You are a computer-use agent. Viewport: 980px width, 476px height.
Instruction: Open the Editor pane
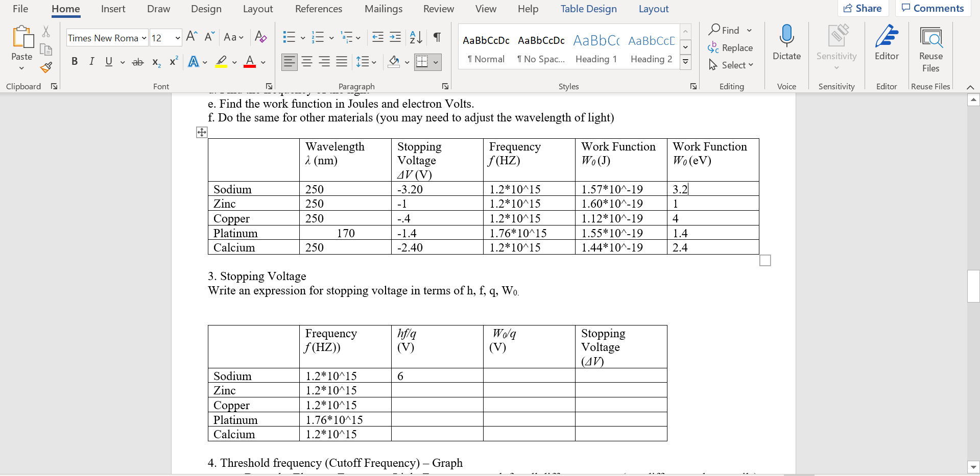[x=887, y=43]
